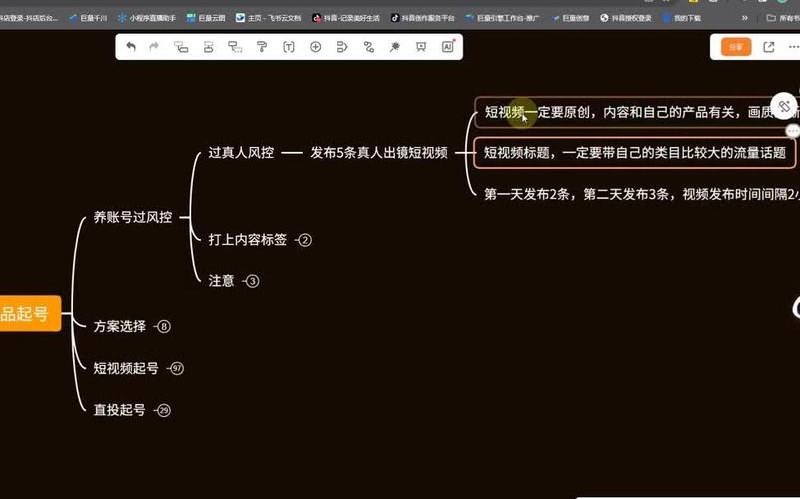Select the 短视频一定要原创 topic node

[x=637, y=112]
